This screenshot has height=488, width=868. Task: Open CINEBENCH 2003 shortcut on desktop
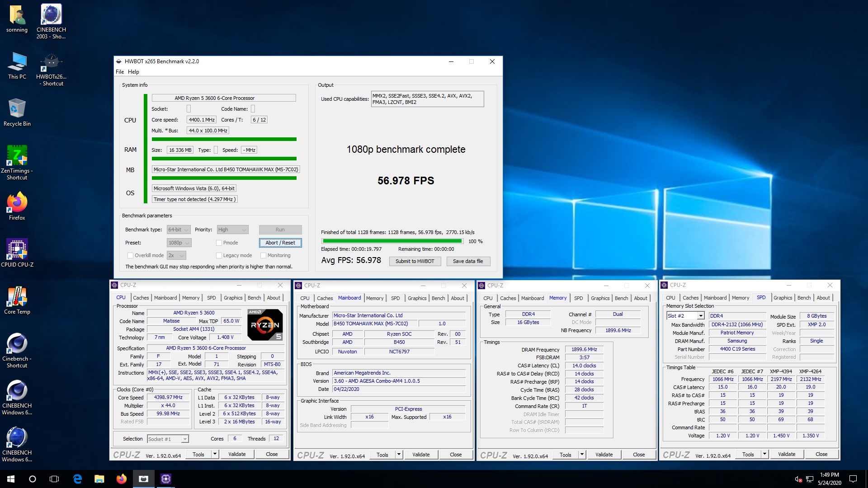point(51,21)
